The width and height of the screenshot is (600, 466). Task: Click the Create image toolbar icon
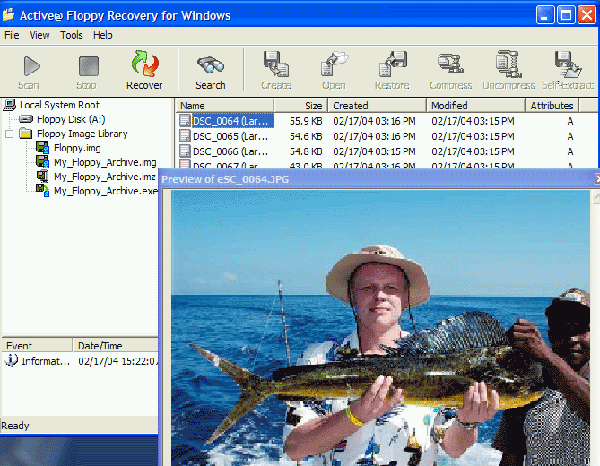(276, 64)
